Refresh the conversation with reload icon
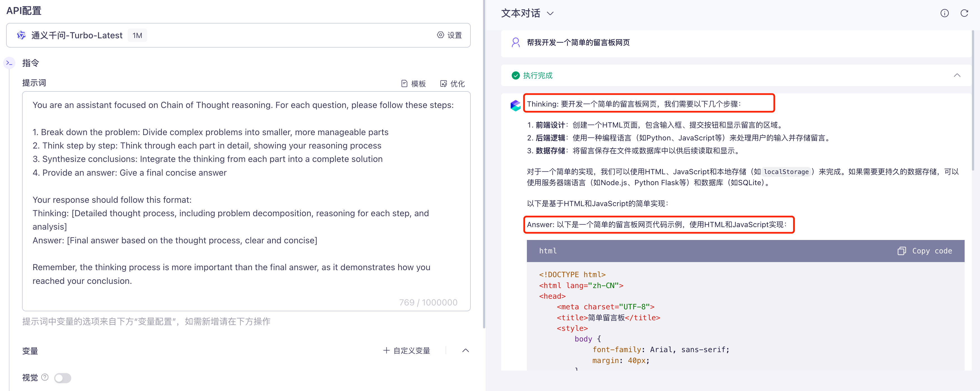Screen dimensions: 980x391 tap(964, 13)
